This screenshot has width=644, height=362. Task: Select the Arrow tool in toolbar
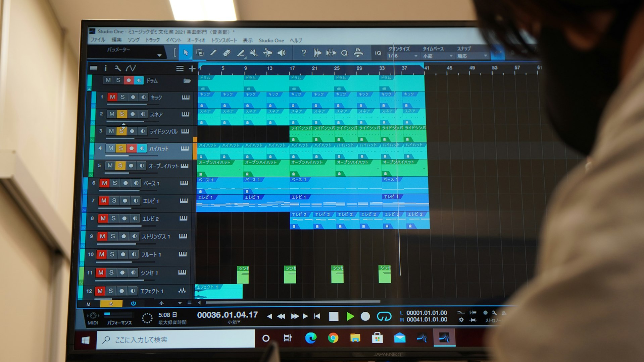pyautogui.click(x=186, y=53)
